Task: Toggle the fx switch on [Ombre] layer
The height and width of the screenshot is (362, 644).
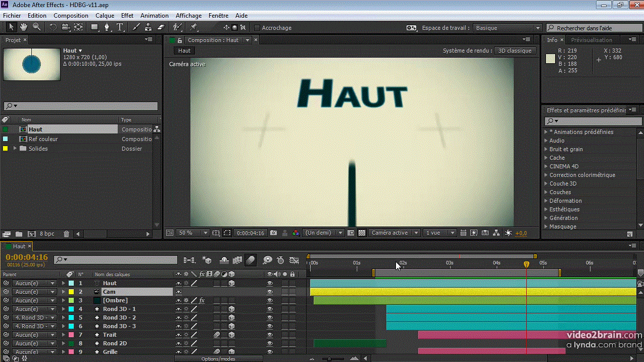Action: tap(202, 300)
